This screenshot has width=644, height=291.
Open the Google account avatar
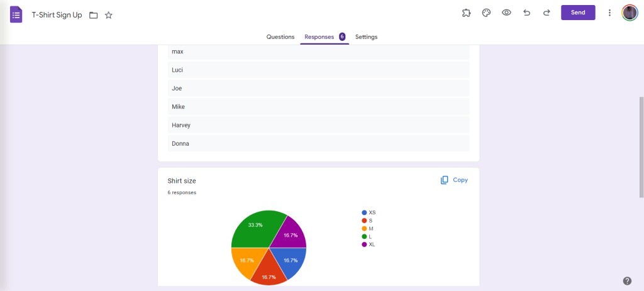tap(630, 13)
